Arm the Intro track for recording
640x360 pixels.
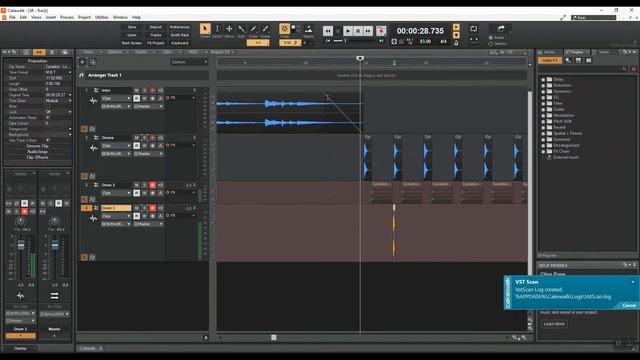[x=152, y=90]
